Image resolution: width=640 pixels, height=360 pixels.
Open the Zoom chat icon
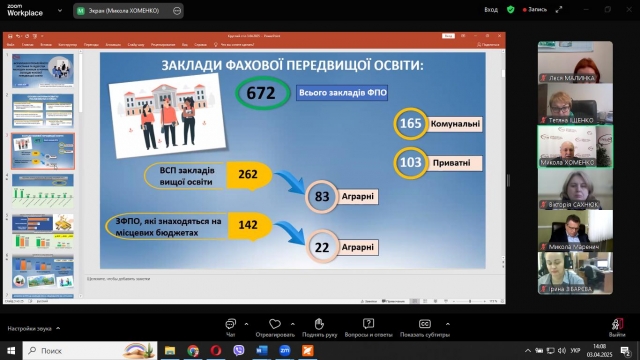click(231, 324)
